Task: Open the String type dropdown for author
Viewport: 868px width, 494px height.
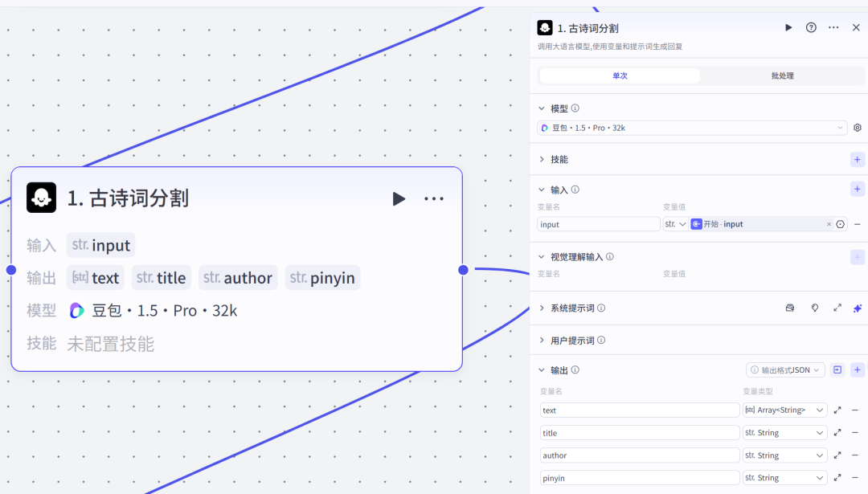Action: (784, 455)
